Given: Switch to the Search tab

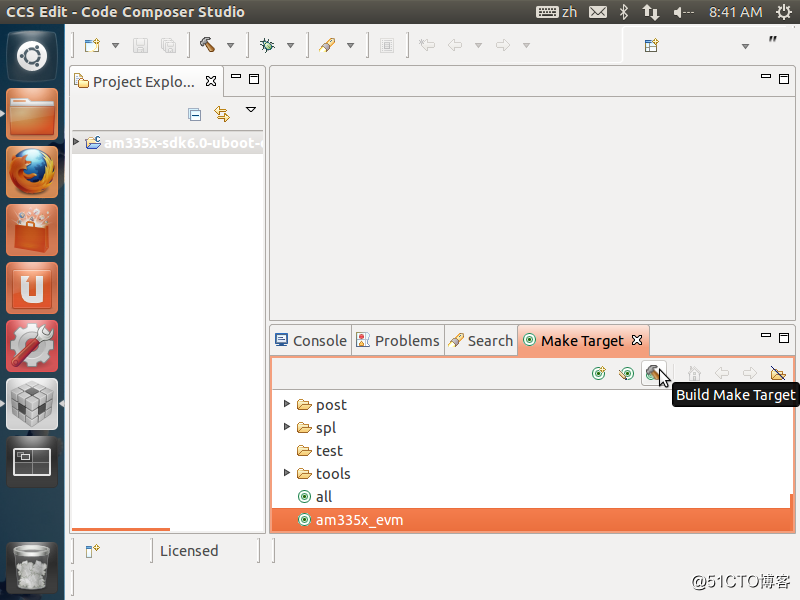Looking at the screenshot, I should pyautogui.click(x=481, y=340).
